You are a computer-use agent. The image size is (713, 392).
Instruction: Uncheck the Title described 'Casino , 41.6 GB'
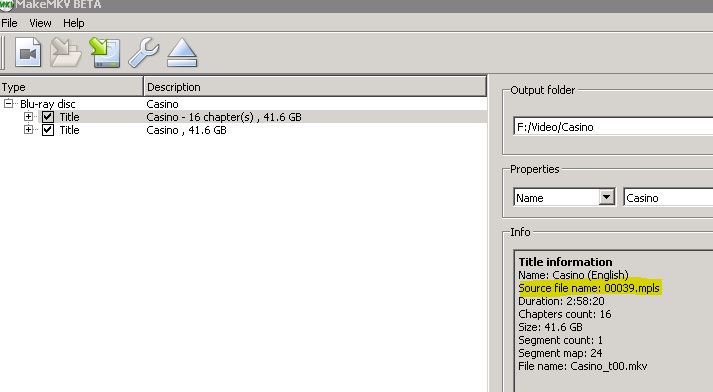(48, 131)
